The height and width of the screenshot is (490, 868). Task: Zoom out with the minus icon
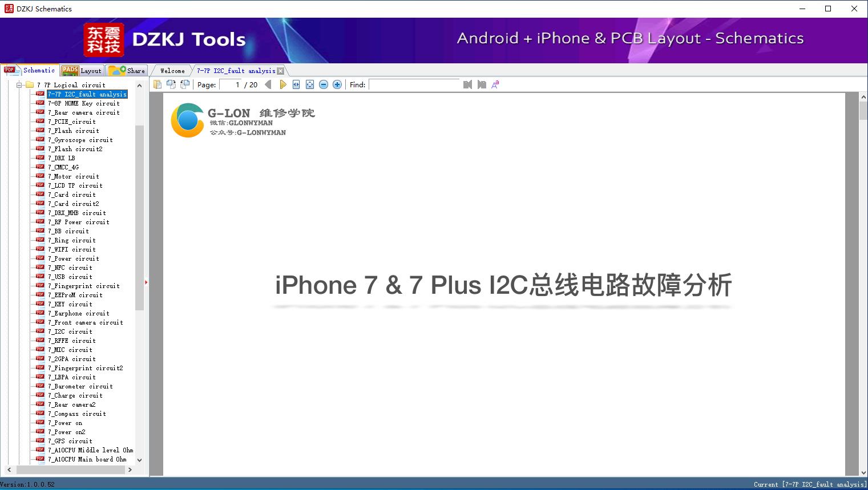point(324,84)
